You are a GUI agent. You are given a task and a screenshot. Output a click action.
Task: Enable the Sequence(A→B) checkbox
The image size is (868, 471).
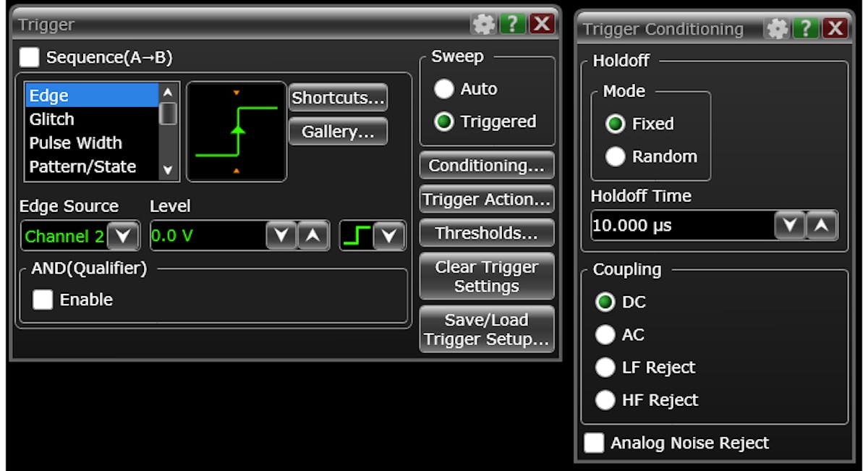tap(29, 57)
